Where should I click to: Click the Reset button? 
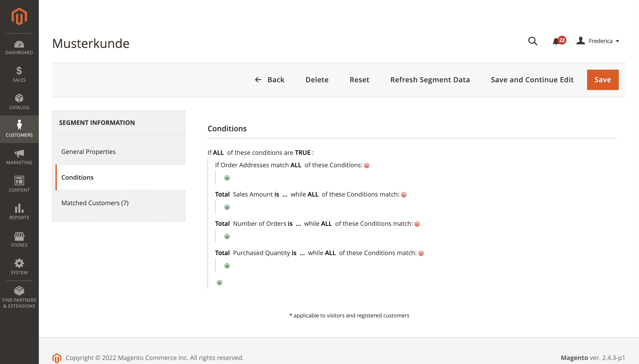coord(359,80)
